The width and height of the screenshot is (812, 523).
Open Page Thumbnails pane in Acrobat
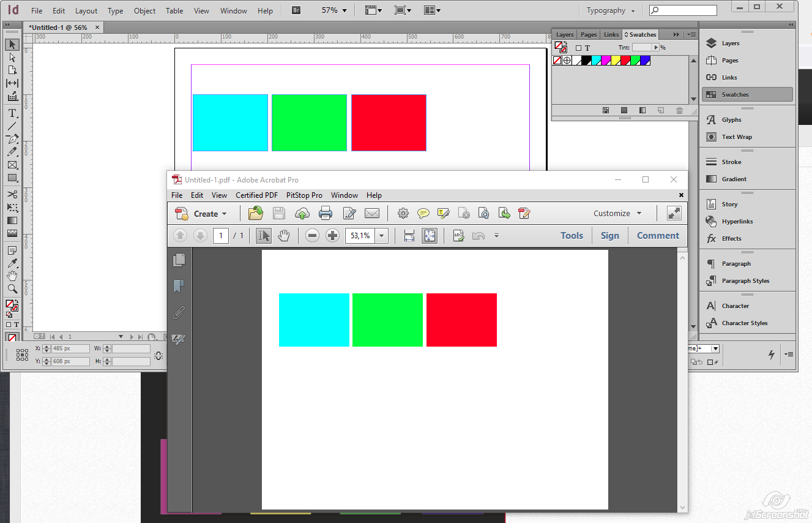point(179,260)
